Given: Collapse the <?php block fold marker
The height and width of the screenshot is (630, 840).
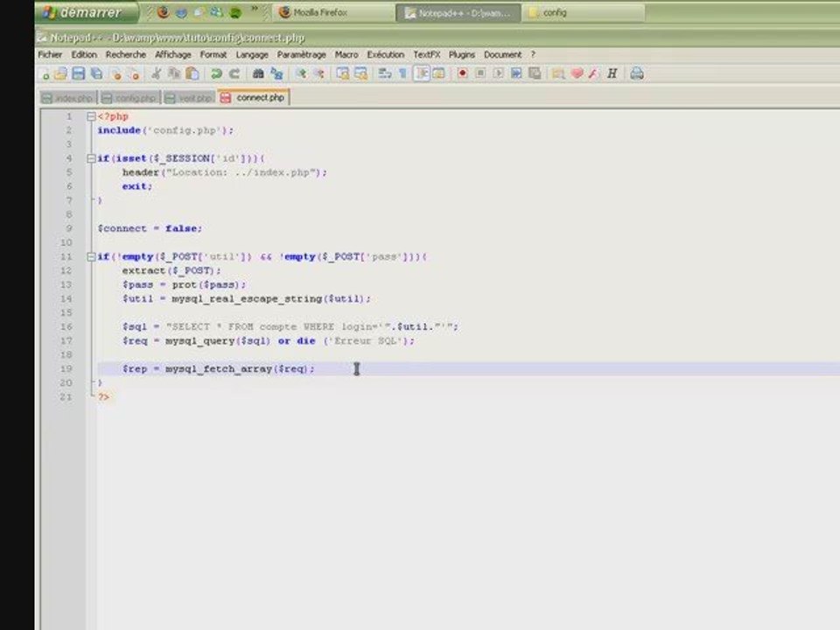Looking at the screenshot, I should [x=91, y=116].
